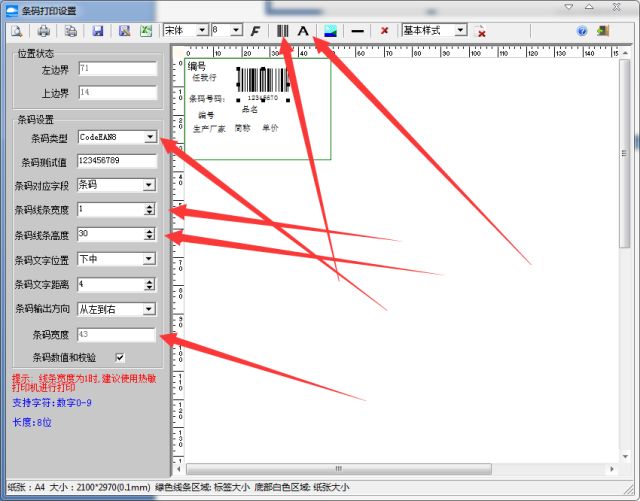
Task: Click the Excel export icon
Action: (146, 31)
